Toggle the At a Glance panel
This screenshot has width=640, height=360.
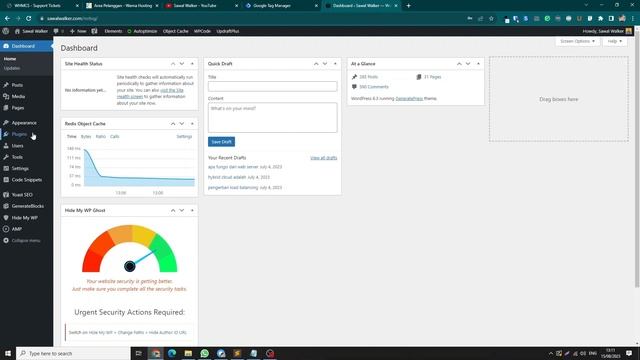478,64
